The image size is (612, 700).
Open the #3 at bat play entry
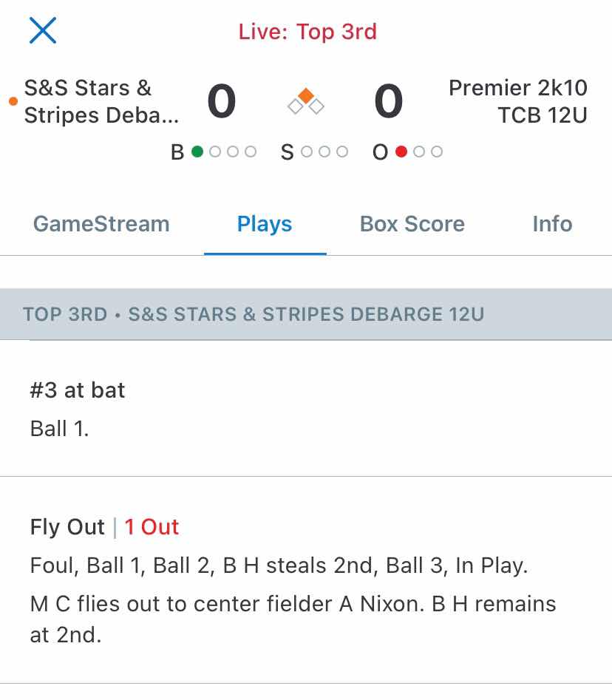(x=306, y=409)
